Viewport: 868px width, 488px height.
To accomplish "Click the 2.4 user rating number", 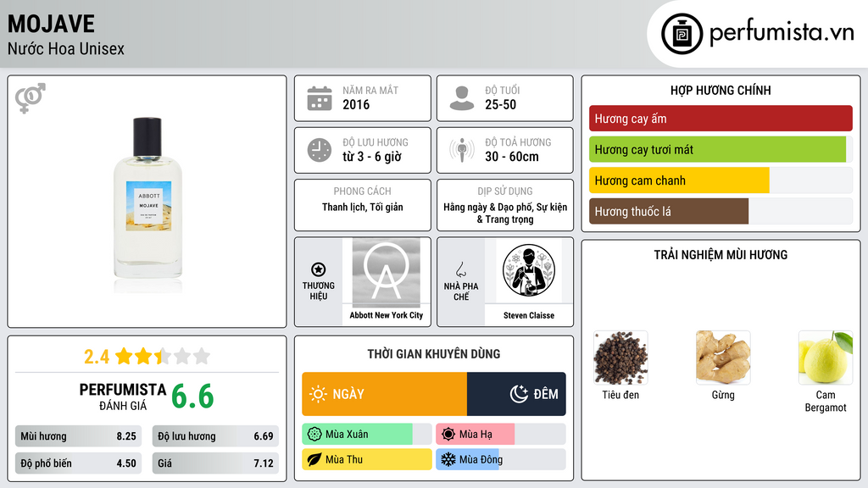I will pos(97,357).
